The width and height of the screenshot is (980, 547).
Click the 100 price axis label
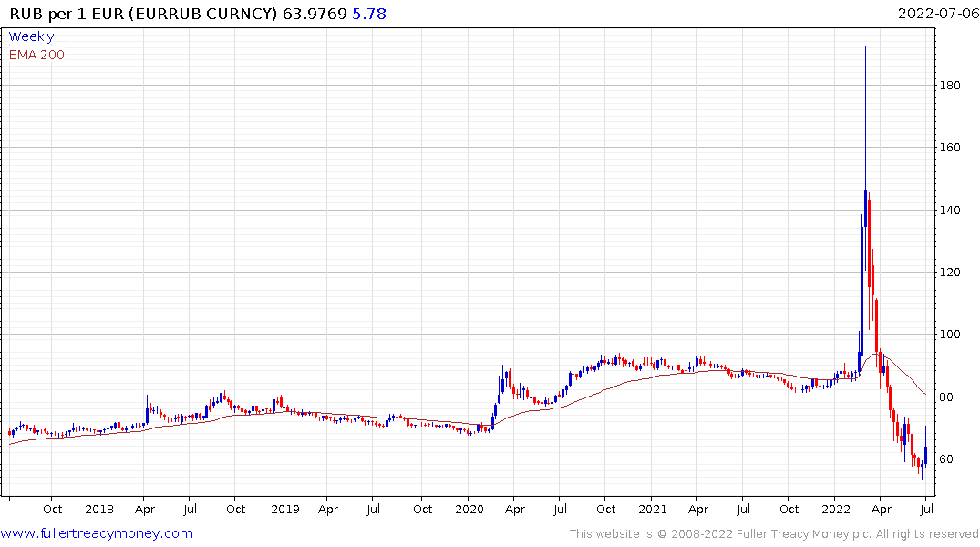point(950,335)
